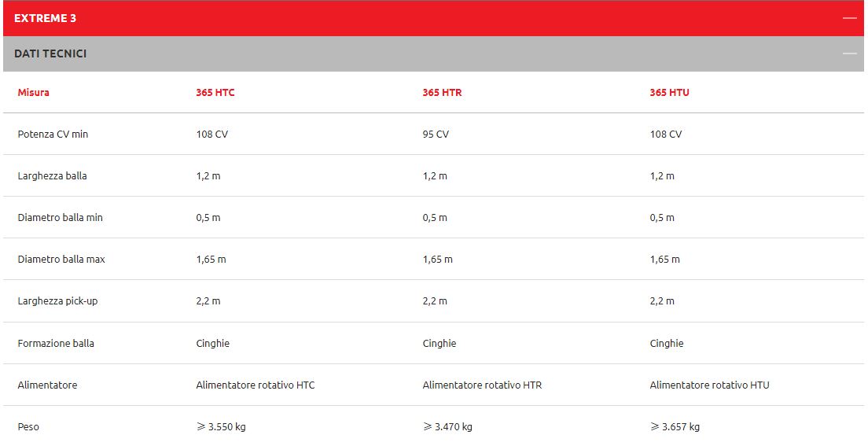Collapse the EXTREME 3 section minus icon
This screenshot has width=868, height=446.
click(x=849, y=18)
